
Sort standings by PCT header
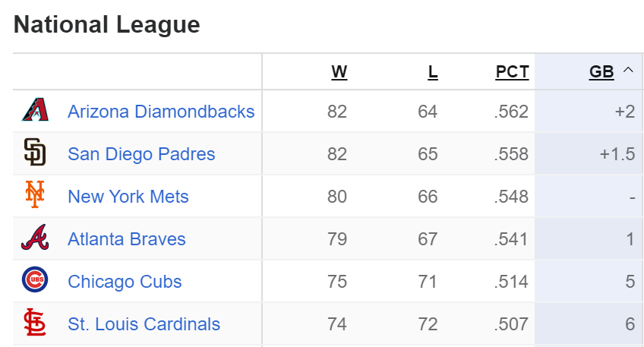click(x=512, y=72)
